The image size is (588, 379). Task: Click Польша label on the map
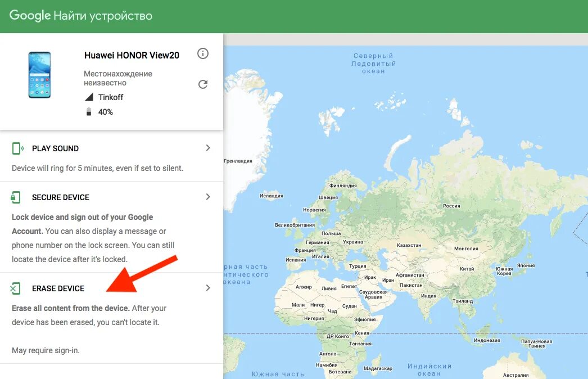pyautogui.click(x=331, y=233)
